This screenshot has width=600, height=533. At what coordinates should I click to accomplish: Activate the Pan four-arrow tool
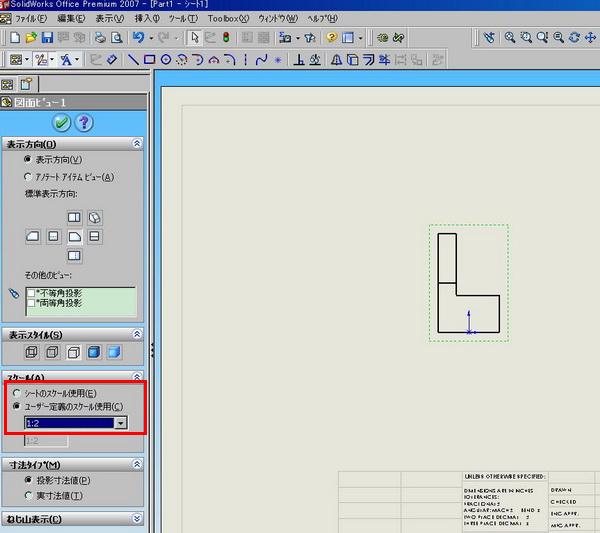pyautogui.click(x=590, y=37)
